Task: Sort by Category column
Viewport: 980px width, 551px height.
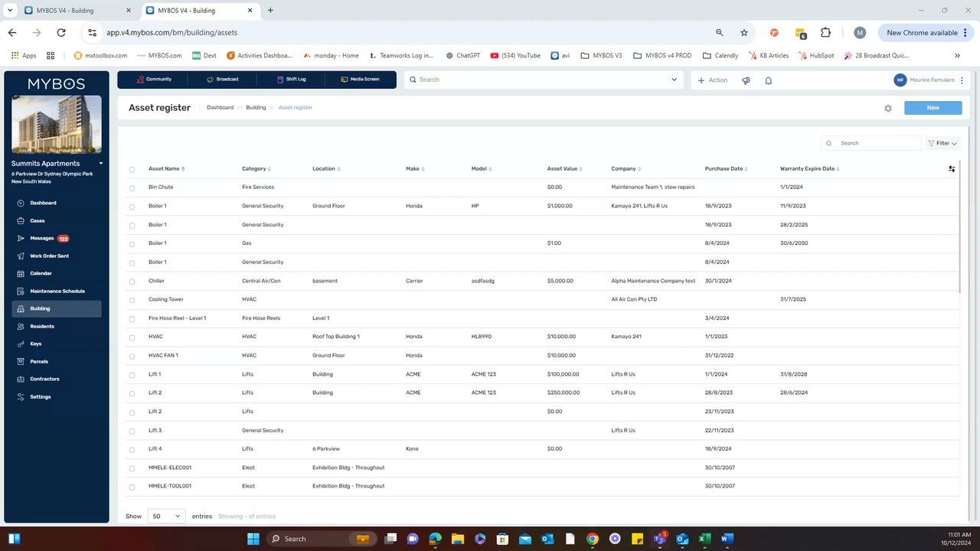Action: 256,169
